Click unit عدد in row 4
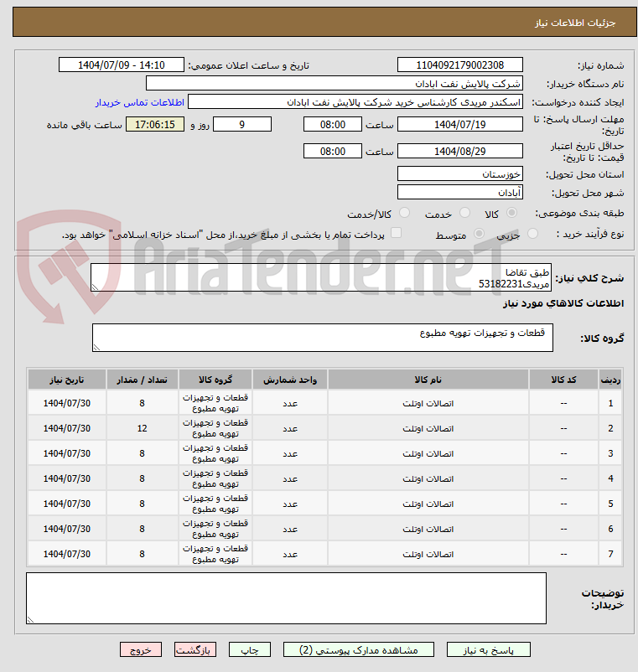Screen dimensions: 638x672 290,478
